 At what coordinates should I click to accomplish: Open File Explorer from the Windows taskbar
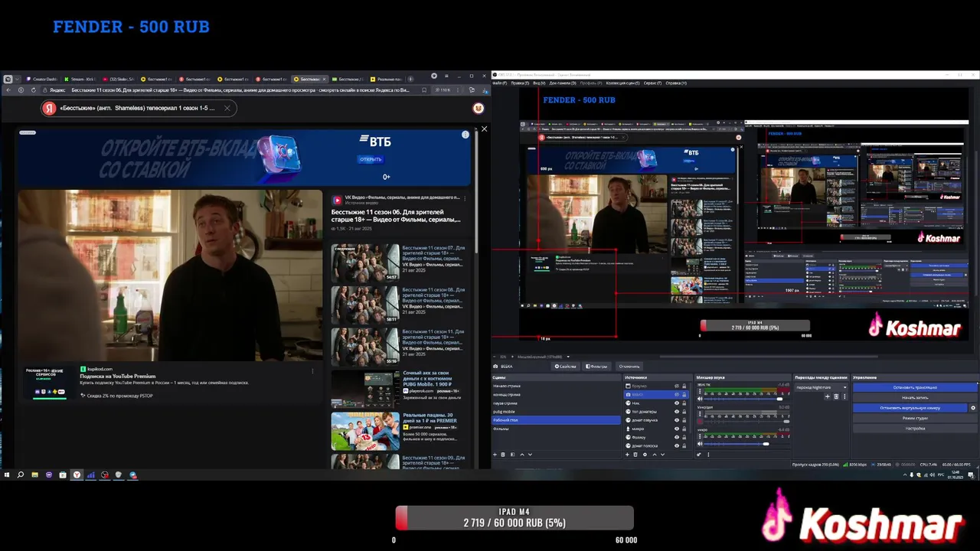(34, 475)
